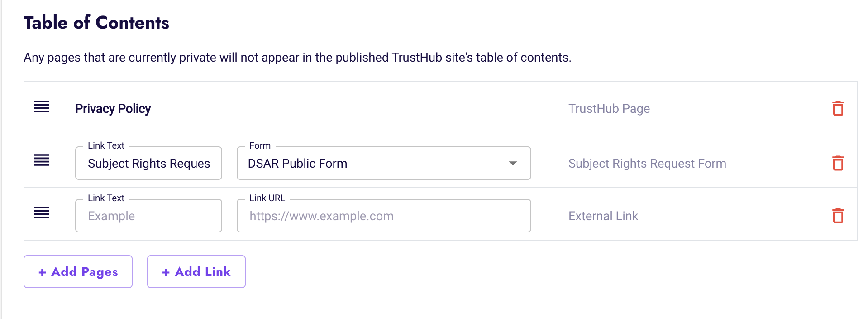868x319 pixels.
Task: Click the private pages notice text
Action: tap(297, 58)
